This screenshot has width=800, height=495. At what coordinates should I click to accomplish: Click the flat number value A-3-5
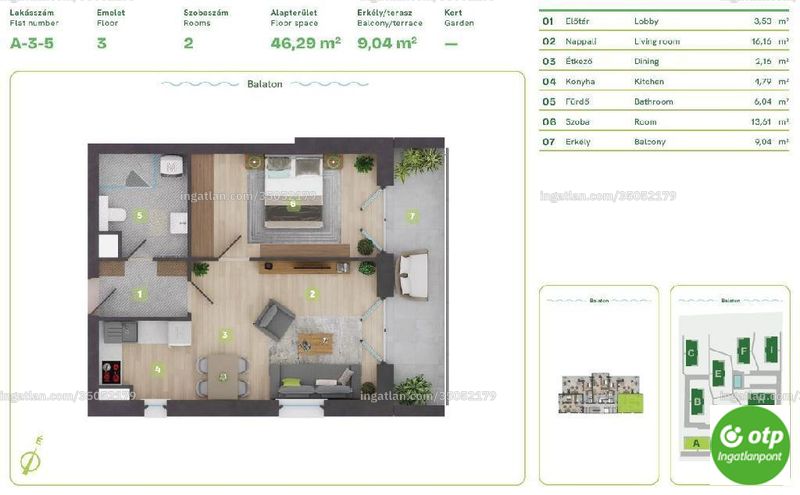pos(32,43)
